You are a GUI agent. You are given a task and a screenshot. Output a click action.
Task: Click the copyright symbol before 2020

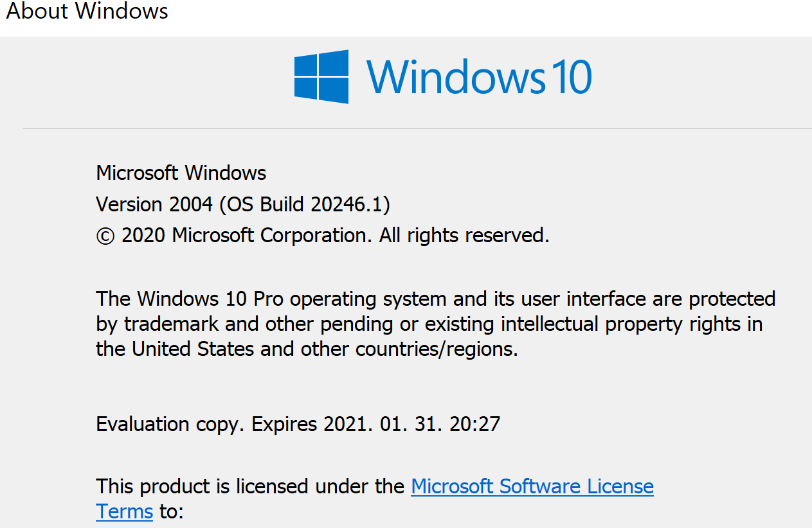pos(105,236)
